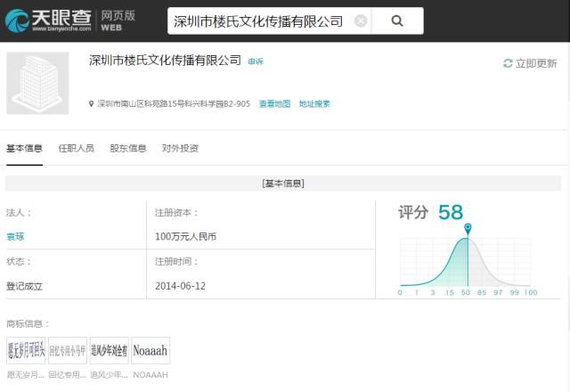Click the 网页版 WEB label
570x392 pixels.
(118, 21)
